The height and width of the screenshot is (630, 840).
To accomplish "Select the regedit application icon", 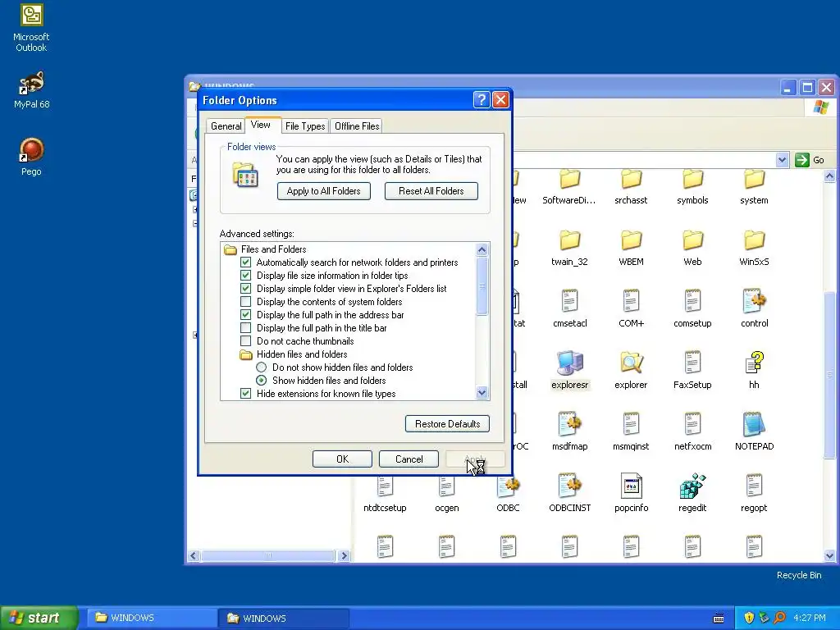I will (x=692, y=494).
